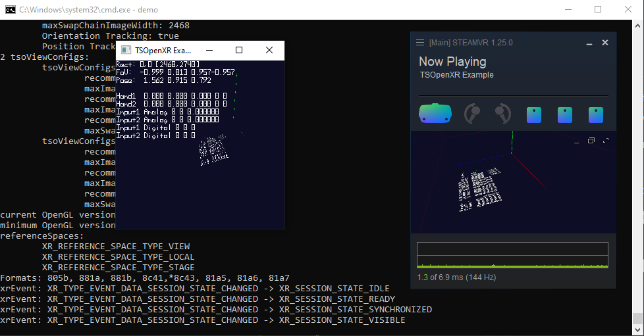Click the XR_SESSION_STATE_SYNCHRONIZED event line

(216, 310)
